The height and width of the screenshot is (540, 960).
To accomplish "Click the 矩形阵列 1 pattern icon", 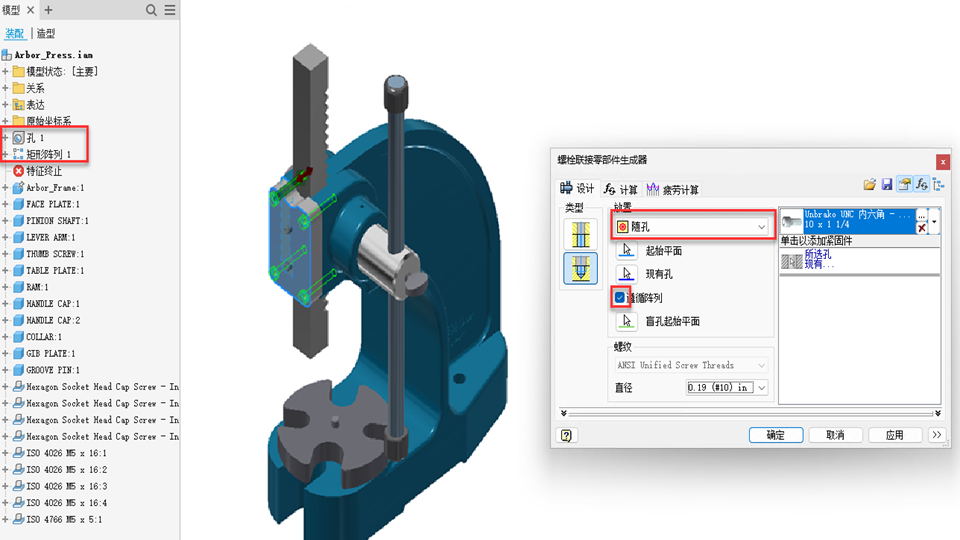I will [18, 154].
